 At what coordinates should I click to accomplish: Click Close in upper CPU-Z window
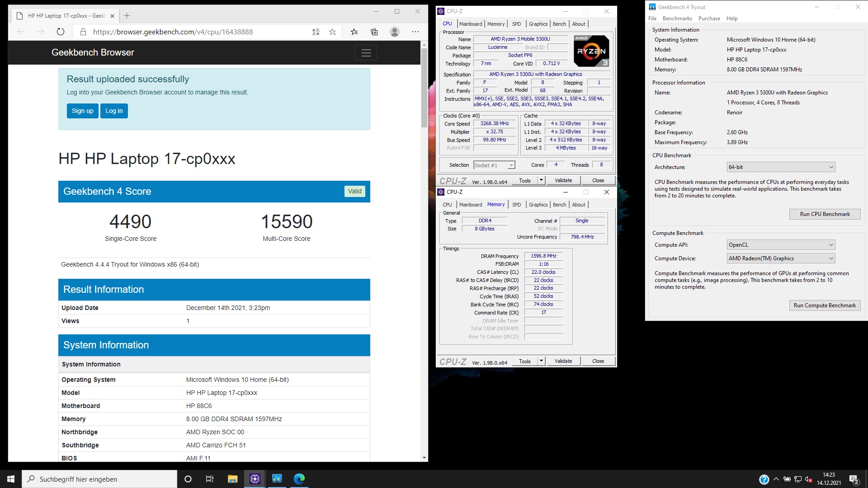pyautogui.click(x=598, y=180)
